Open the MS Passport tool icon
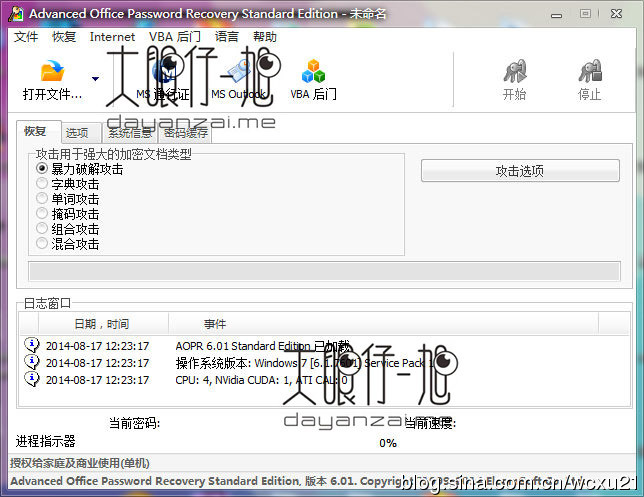 tap(163, 70)
